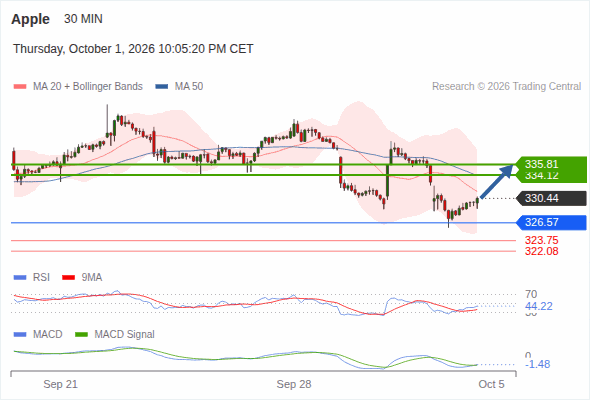
Task: Click the red 323.75 support label
Action: (541, 240)
